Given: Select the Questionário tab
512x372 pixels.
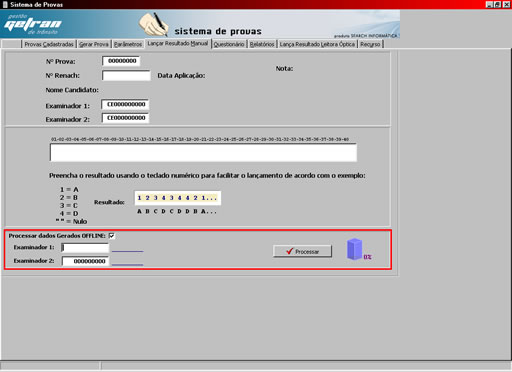Looking at the screenshot, I should [x=229, y=44].
